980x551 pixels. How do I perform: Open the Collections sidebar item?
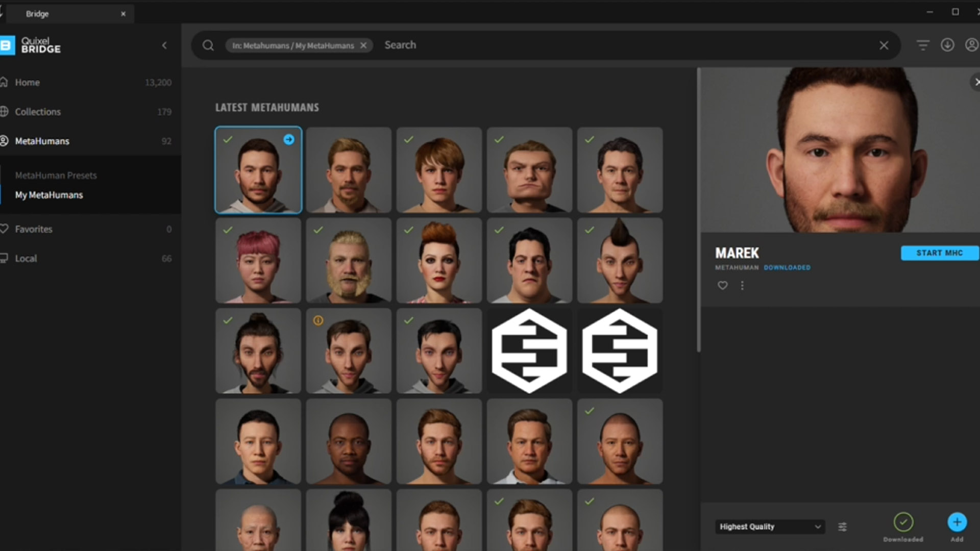coord(37,112)
